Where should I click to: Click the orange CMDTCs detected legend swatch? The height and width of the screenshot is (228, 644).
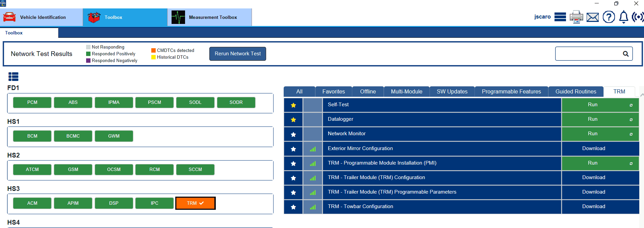tap(153, 51)
